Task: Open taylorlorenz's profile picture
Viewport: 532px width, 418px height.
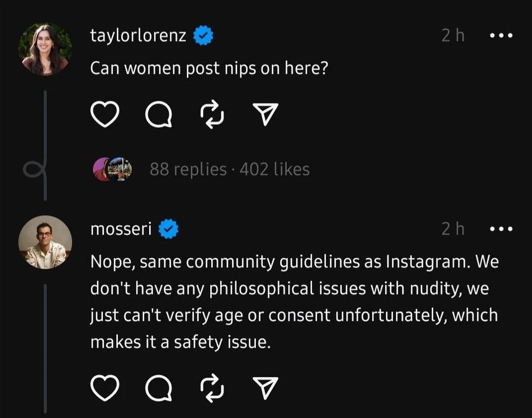Action: coord(45,48)
